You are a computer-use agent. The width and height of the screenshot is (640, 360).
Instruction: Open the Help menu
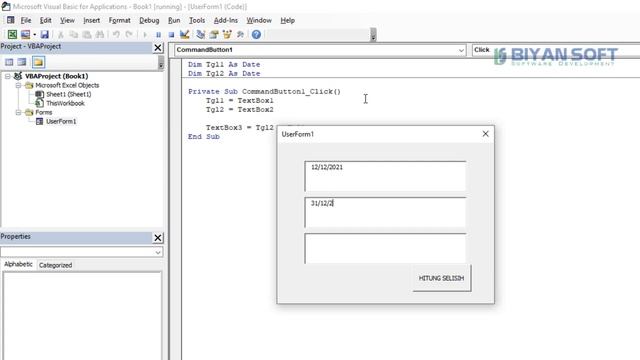coord(287,20)
